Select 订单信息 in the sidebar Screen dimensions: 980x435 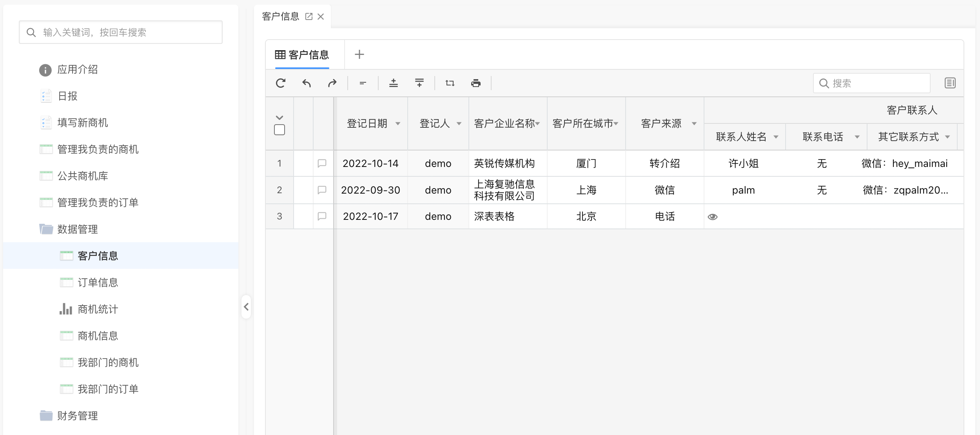coord(98,283)
